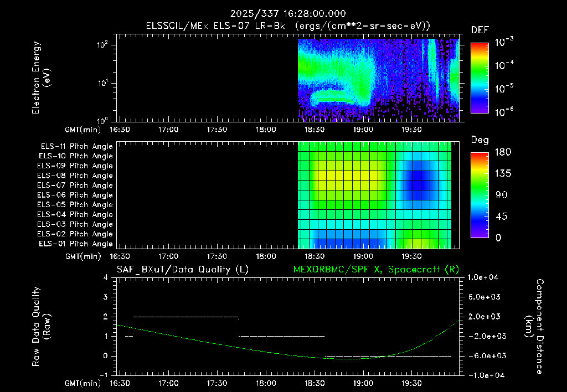Click the 90 tick on the Deg color bar

[501, 195]
